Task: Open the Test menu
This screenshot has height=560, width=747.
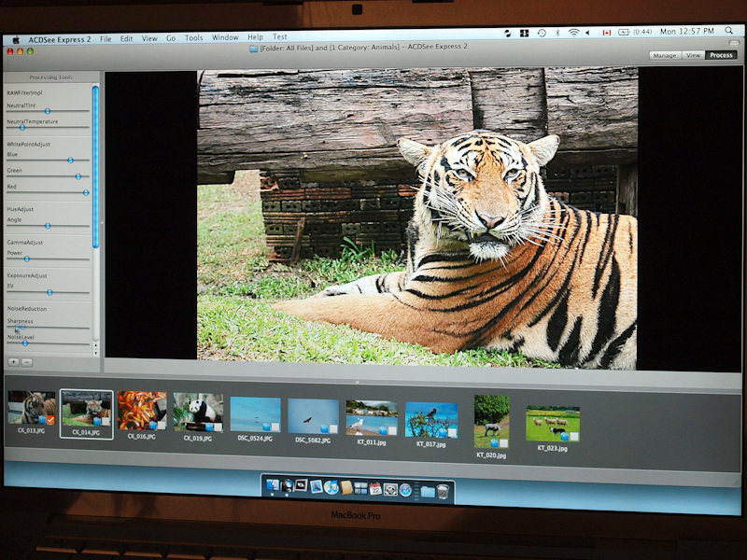Action: coord(279,36)
